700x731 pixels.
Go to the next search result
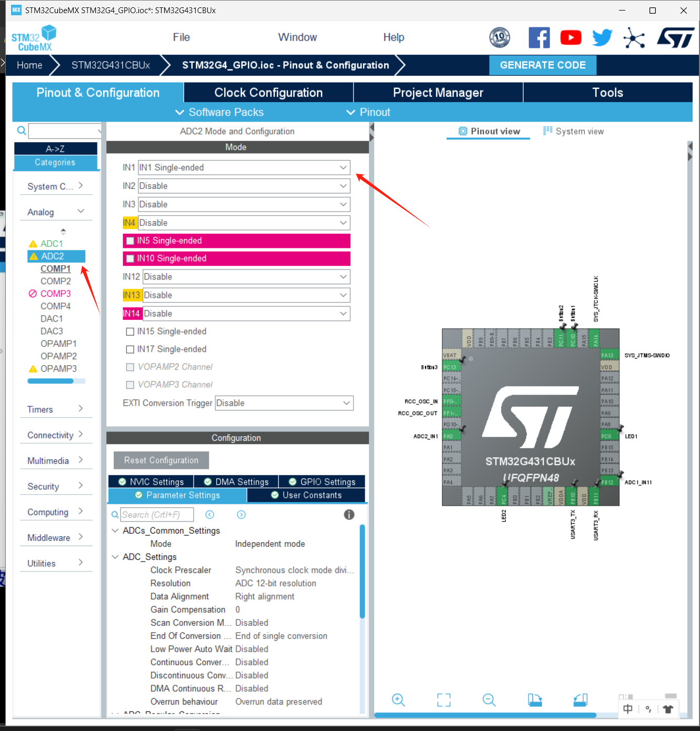[241, 515]
